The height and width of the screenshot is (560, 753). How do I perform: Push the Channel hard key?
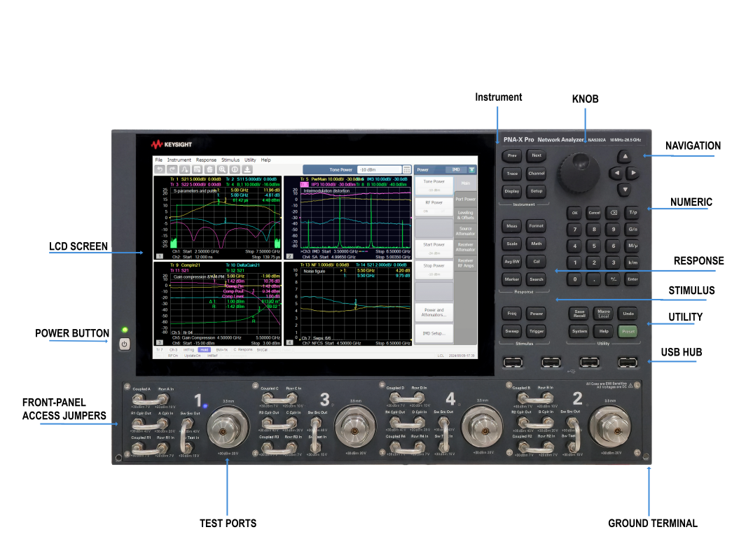537,173
